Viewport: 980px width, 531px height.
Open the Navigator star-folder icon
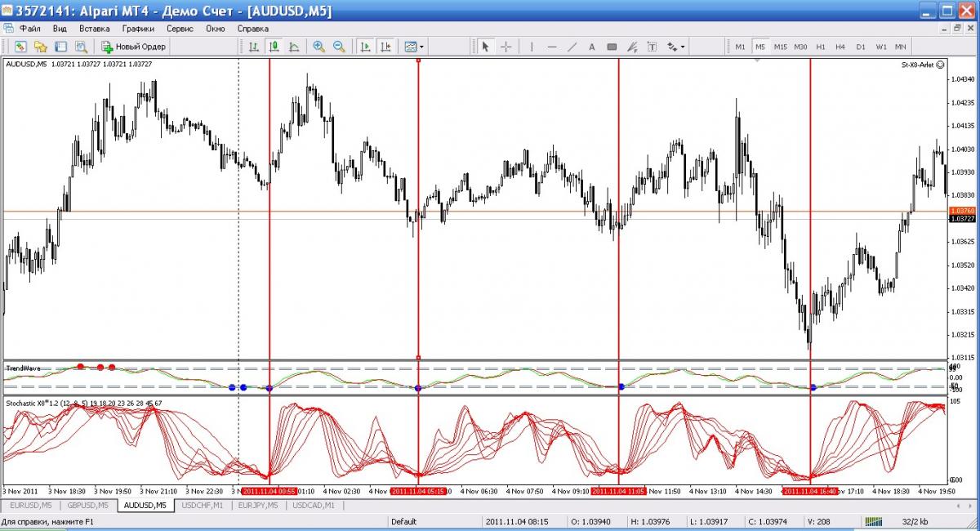pyautogui.click(x=40, y=47)
